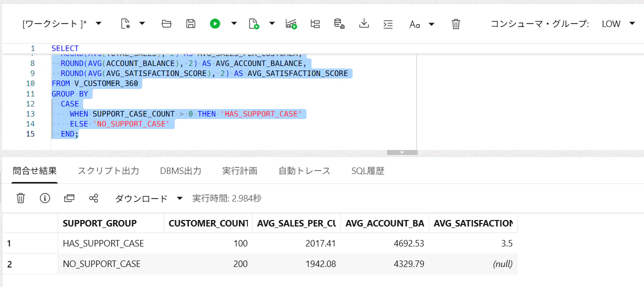
Task: Select the cell with value 4692.53
Action: click(385, 243)
